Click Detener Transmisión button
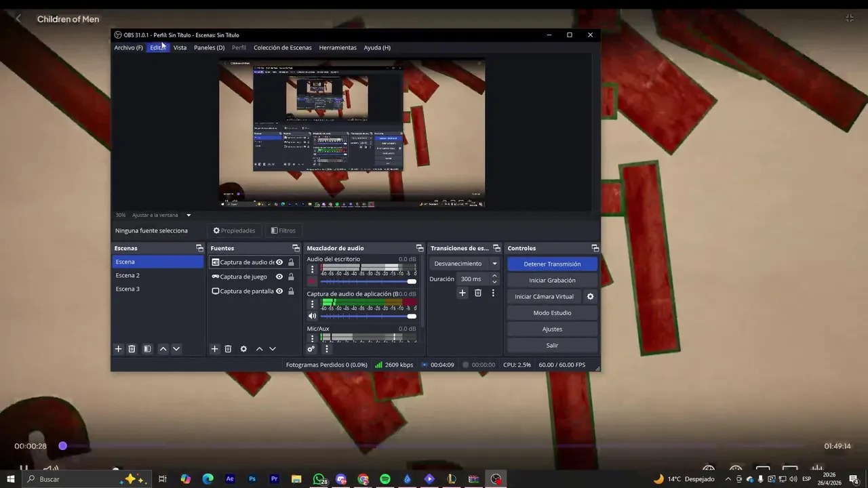 pyautogui.click(x=552, y=264)
